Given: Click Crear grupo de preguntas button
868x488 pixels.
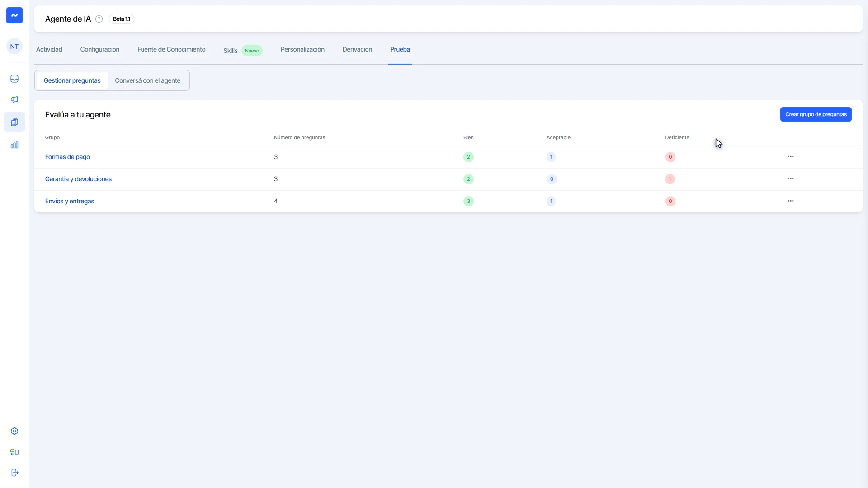Looking at the screenshot, I should (816, 114).
